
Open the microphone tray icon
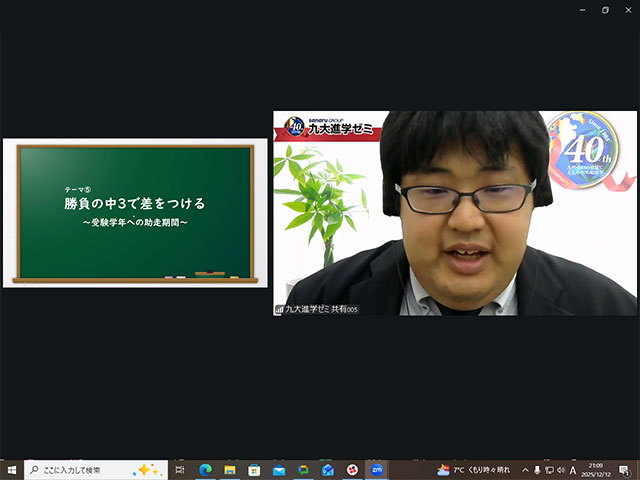pyautogui.click(x=537, y=470)
